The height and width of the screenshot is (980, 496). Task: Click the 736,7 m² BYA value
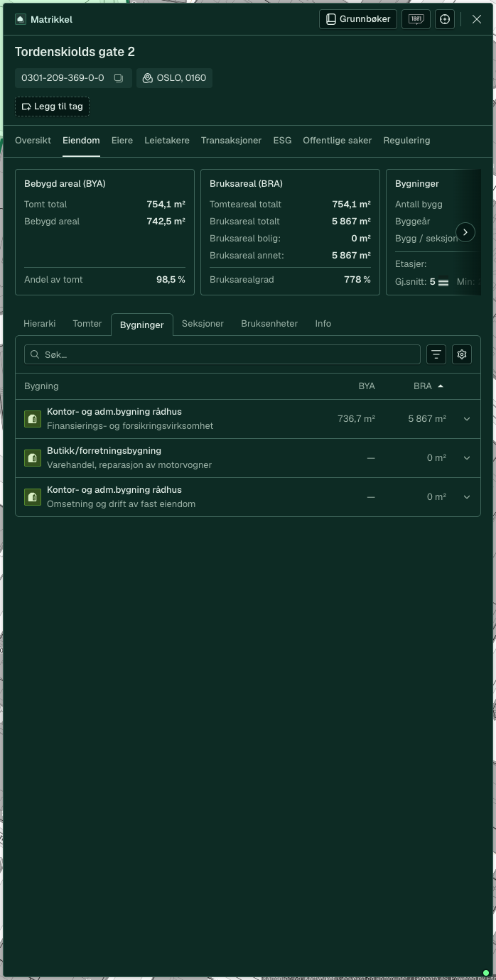[x=356, y=419]
